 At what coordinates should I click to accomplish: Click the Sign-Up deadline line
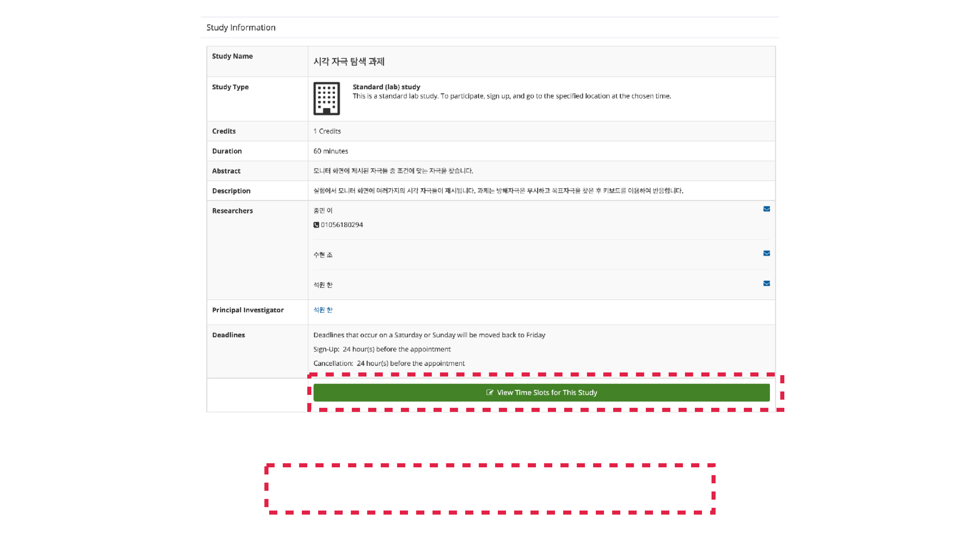[382, 349]
